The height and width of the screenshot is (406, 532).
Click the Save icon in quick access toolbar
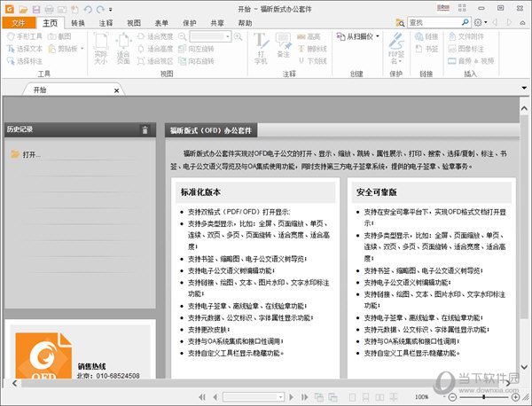(x=36, y=9)
